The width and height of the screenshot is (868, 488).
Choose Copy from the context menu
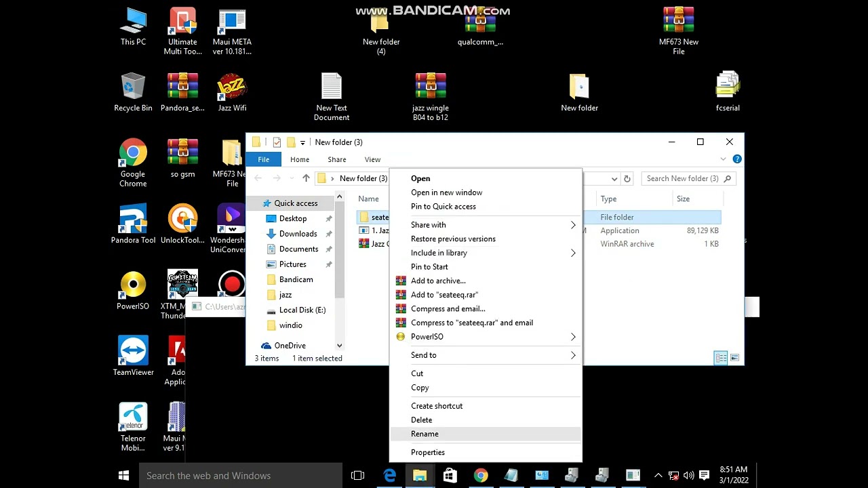pyautogui.click(x=486, y=388)
